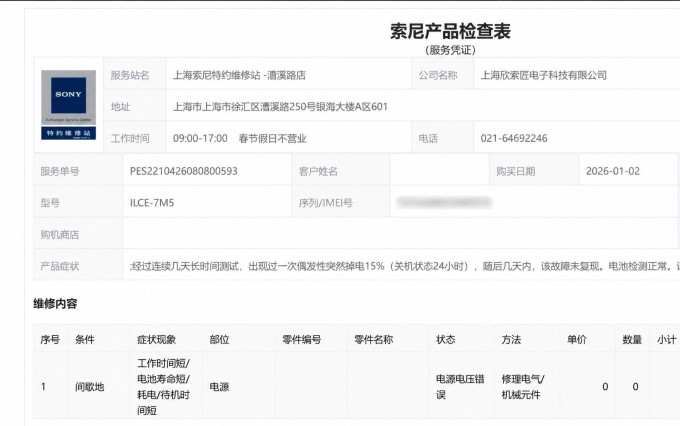Click the 症状现象 column header
Viewport: 680px width, 426px height.
point(156,339)
